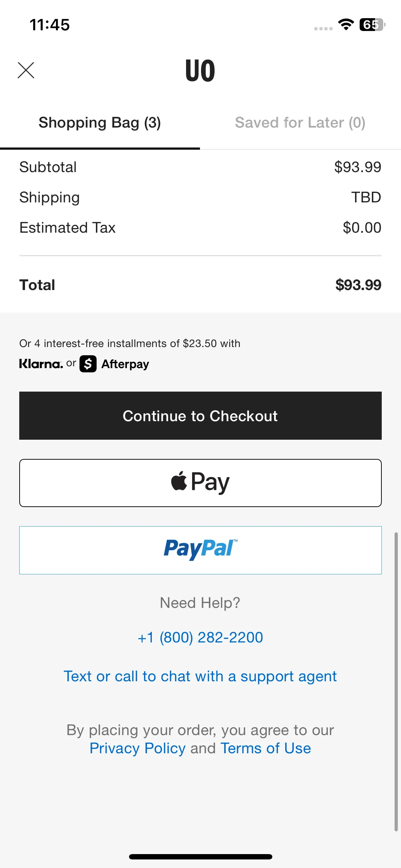Tap the Afterpay dollar-sign icon
This screenshot has width=401, height=868.
pyautogui.click(x=88, y=364)
